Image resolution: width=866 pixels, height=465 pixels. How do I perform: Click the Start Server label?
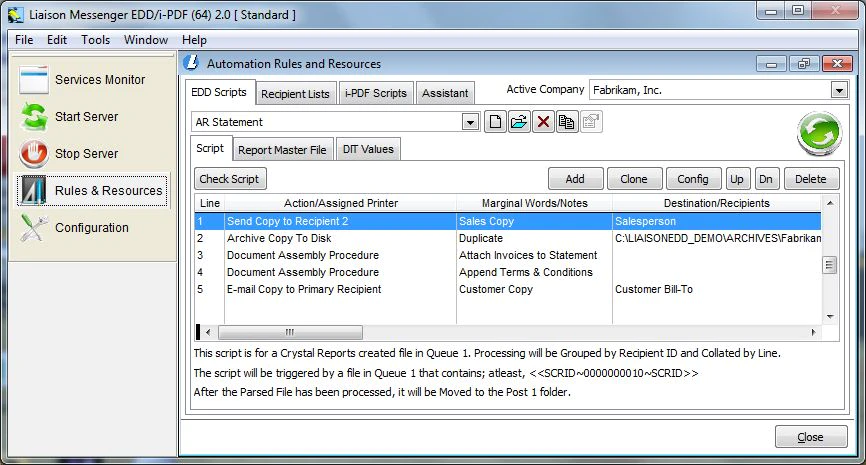87,117
